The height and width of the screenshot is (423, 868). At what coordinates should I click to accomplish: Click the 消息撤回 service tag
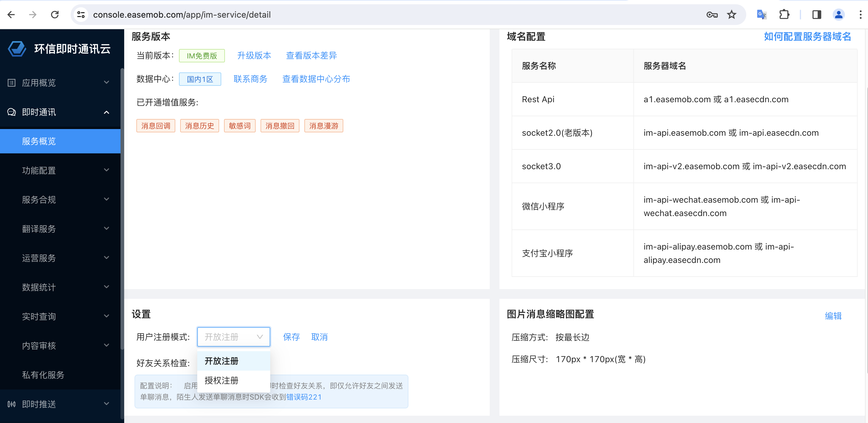(x=280, y=126)
